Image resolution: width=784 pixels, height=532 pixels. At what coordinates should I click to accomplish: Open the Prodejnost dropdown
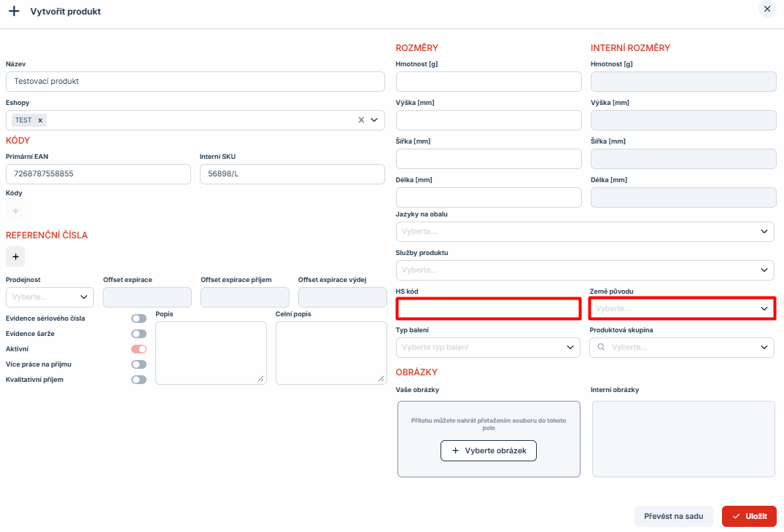(x=50, y=297)
